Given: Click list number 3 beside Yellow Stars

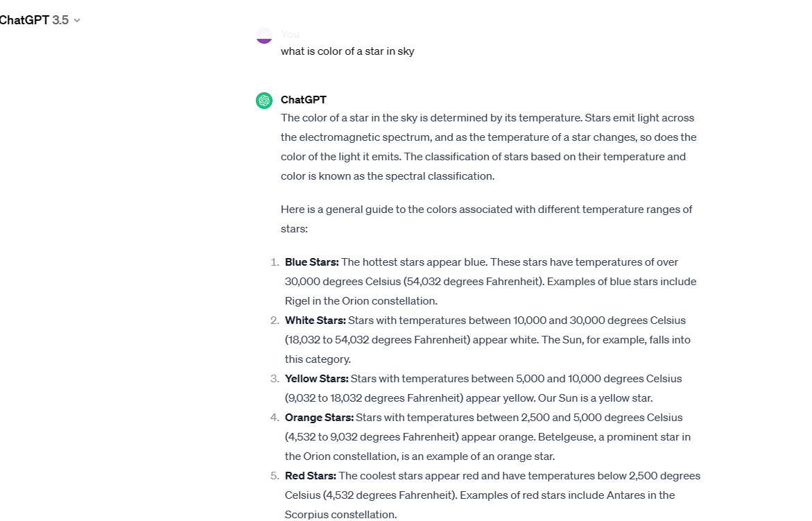Looking at the screenshot, I should point(275,379).
